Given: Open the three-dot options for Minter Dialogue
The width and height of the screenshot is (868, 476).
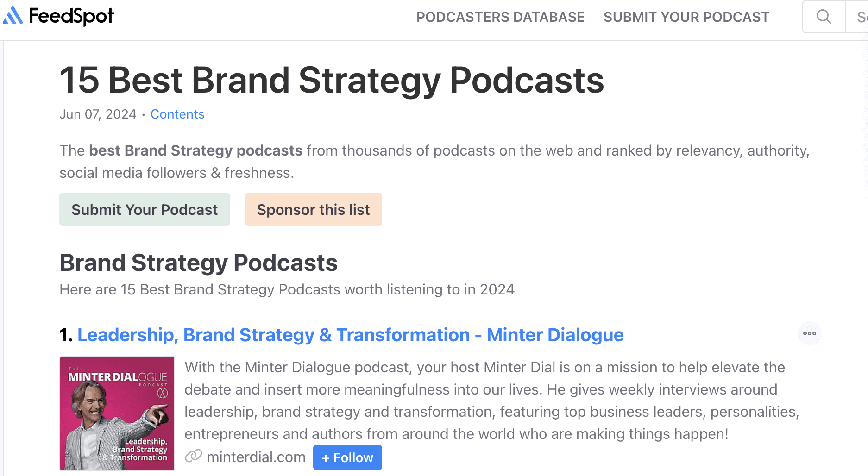Looking at the screenshot, I should (809, 333).
